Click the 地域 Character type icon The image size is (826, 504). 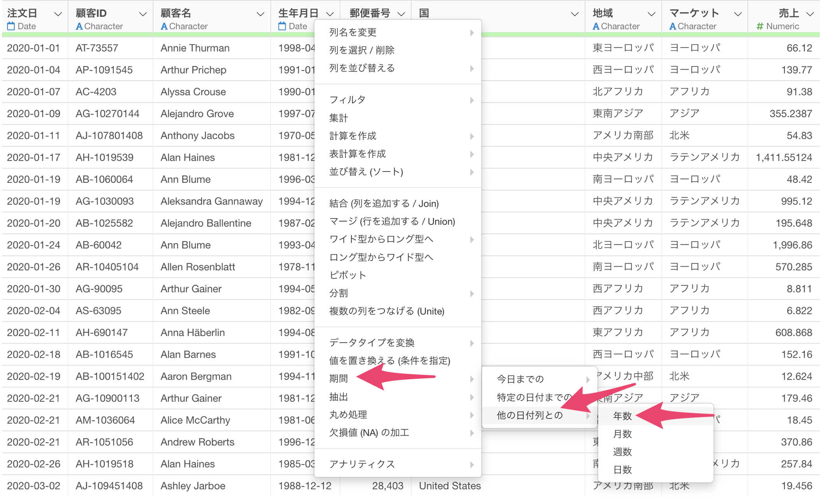tap(596, 26)
